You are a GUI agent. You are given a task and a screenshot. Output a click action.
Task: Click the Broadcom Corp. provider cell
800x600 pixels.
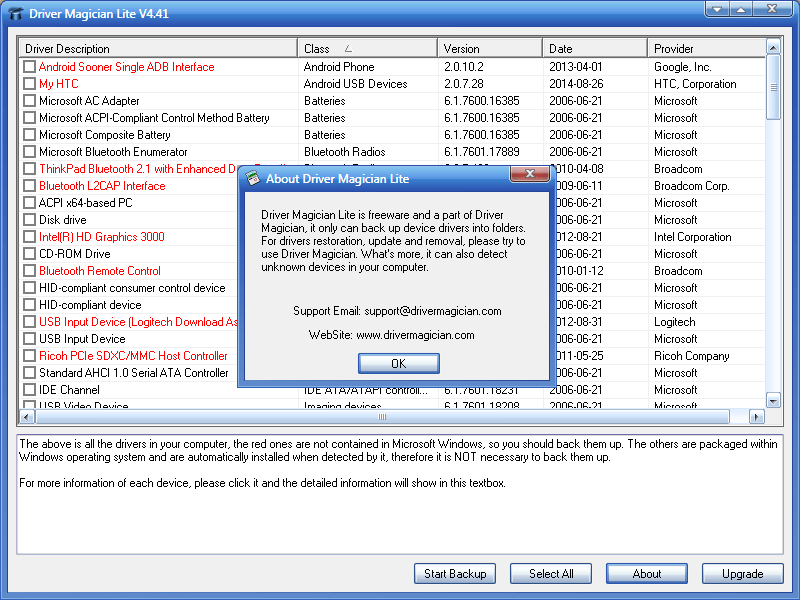(691, 186)
